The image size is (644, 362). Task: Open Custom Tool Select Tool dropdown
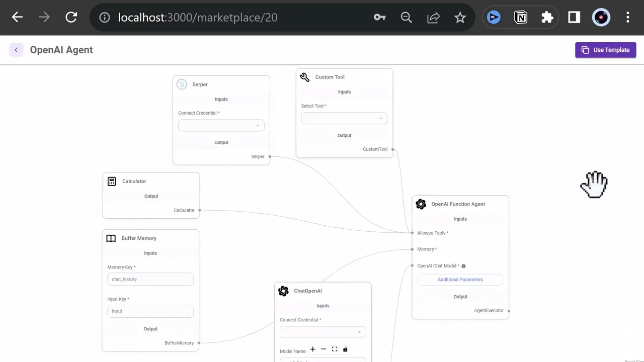pyautogui.click(x=344, y=118)
